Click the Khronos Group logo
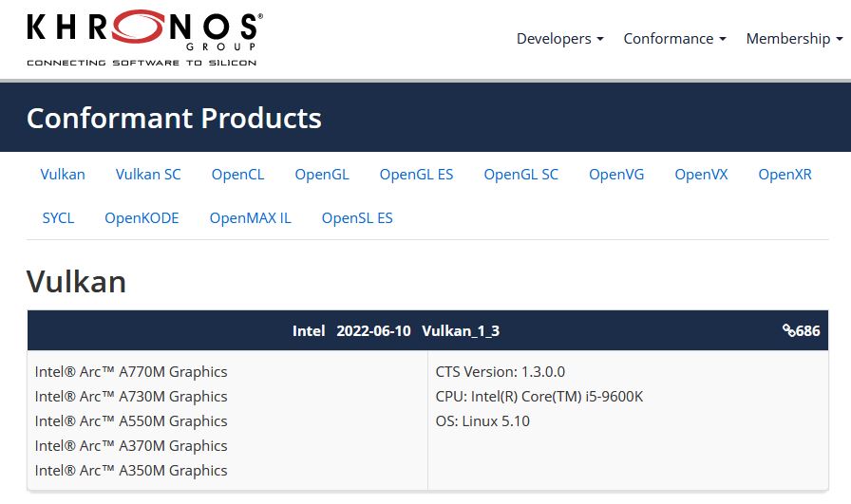The image size is (851, 504). (x=145, y=38)
